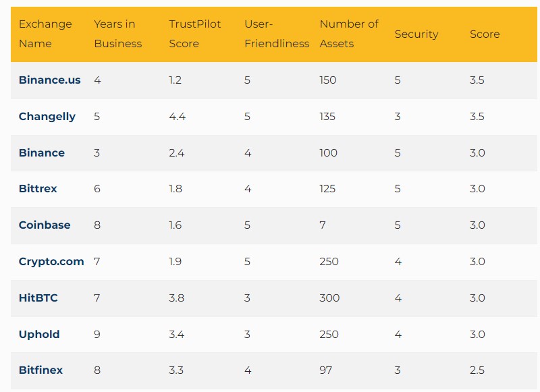Screen dimensions: 540x392
Task: Click the Exchange Name column header
Action: tap(45, 34)
